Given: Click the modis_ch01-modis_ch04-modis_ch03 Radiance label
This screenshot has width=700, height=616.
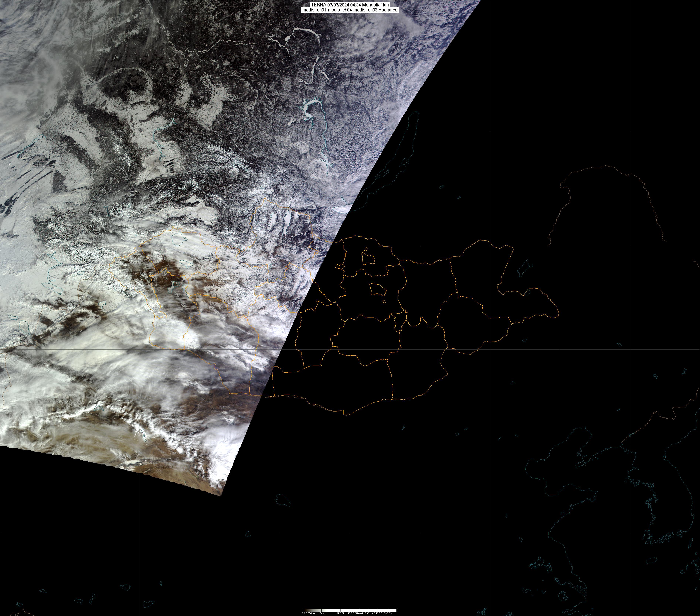Looking at the screenshot, I should coord(350,10).
